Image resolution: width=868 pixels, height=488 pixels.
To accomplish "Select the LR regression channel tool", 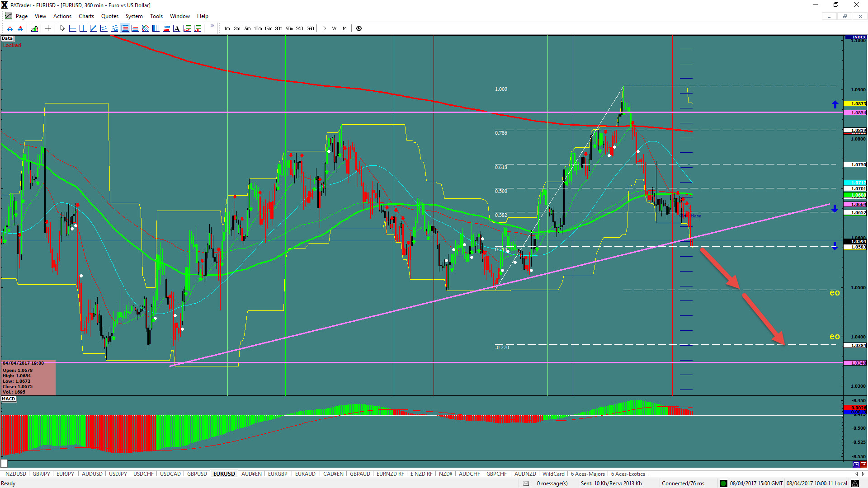I will click(114, 28).
